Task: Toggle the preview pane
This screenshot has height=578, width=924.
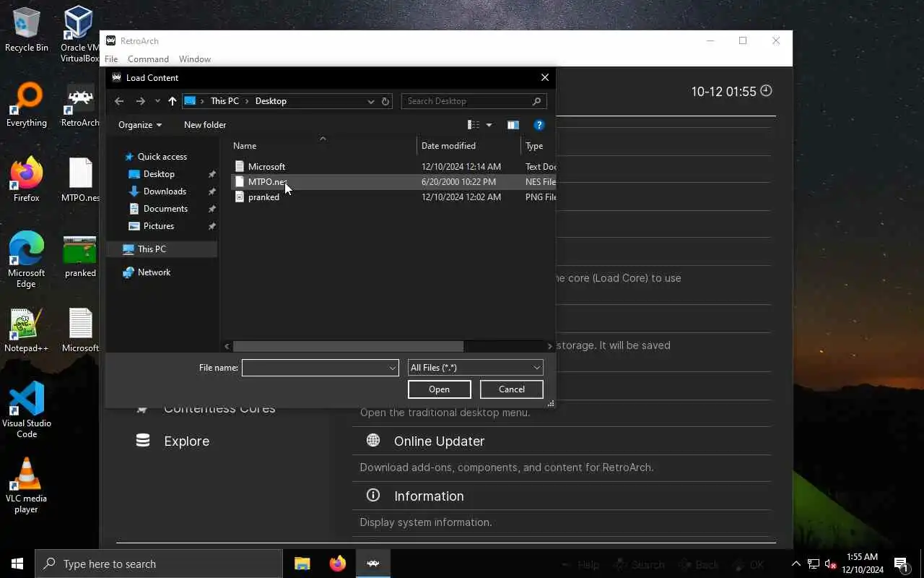Action: tap(513, 125)
